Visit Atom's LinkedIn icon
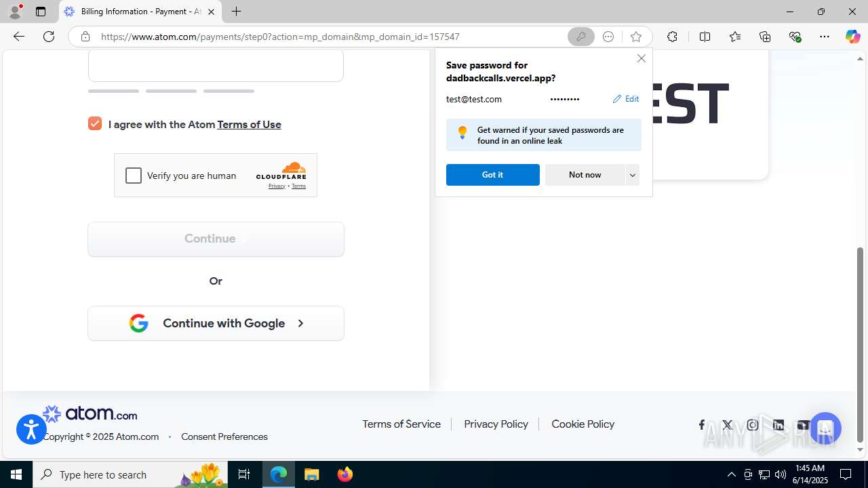 778,425
